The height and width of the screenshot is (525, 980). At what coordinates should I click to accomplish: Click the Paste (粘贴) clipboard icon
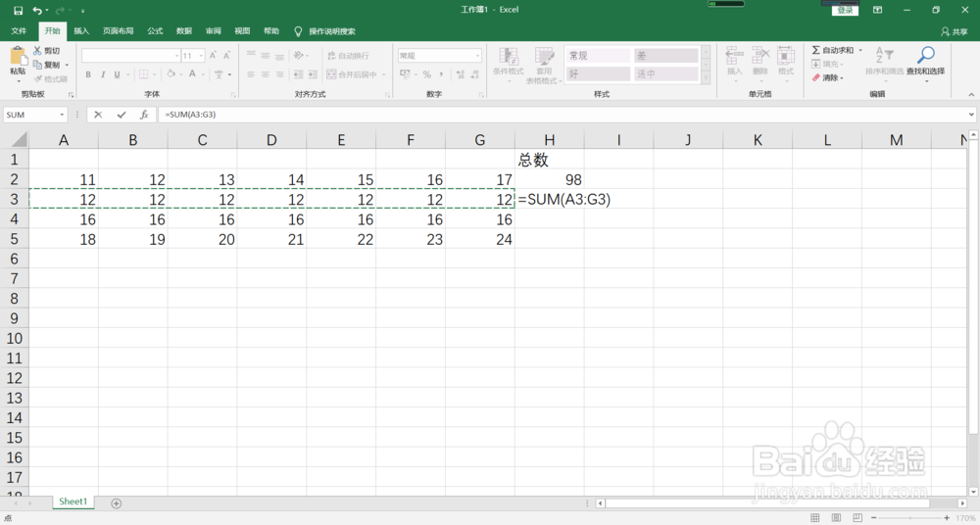[x=18, y=57]
